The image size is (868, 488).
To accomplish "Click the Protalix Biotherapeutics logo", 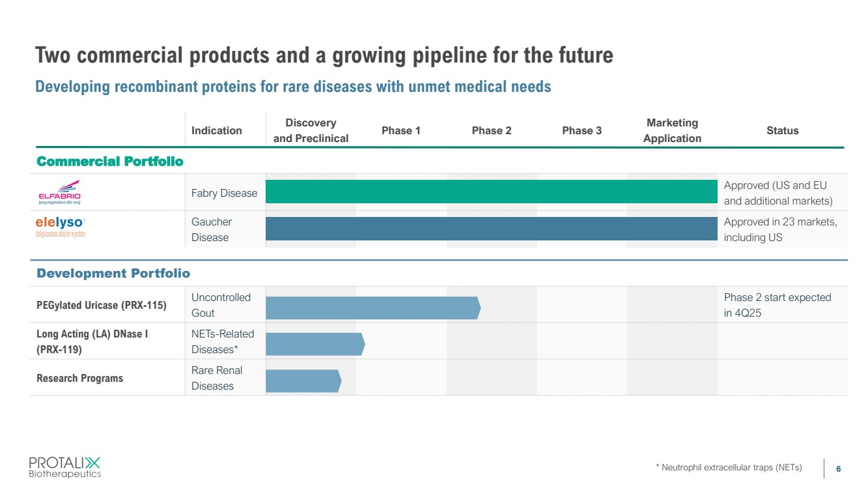I will 65,467.
